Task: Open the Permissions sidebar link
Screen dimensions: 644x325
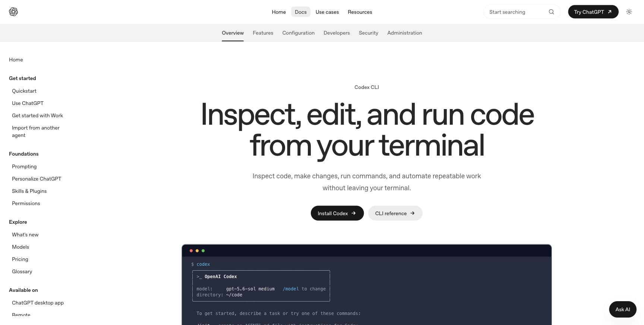Action: tap(26, 203)
